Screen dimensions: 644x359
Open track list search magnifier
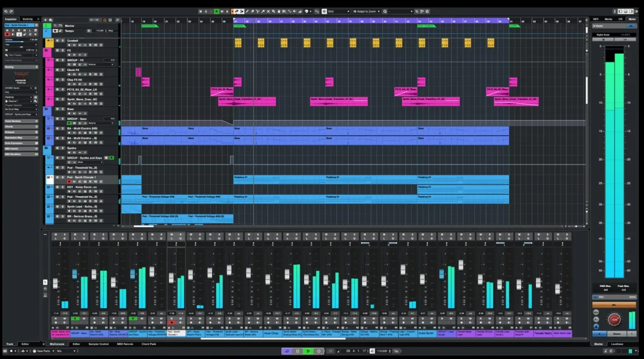pyautogui.click(x=117, y=20)
